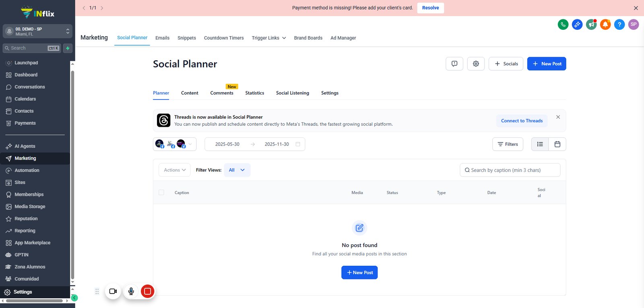Click the sidebar Search field

coord(32,48)
